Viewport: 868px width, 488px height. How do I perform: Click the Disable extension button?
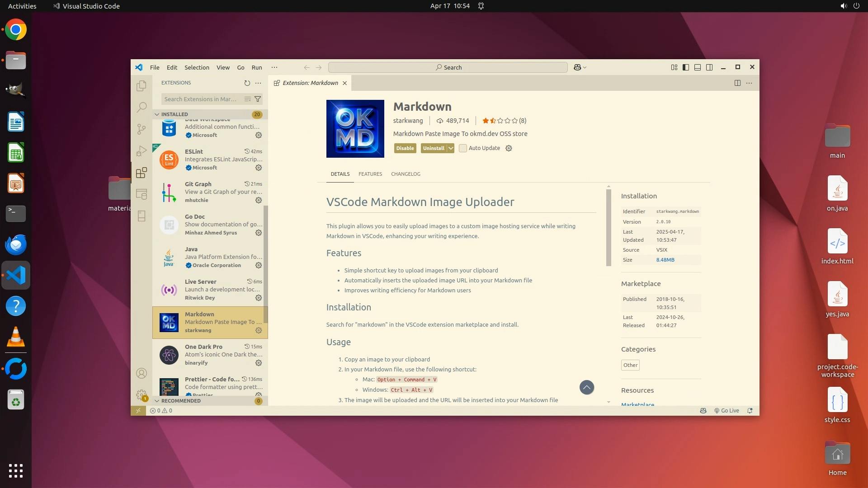pyautogui.click(x=405, y=148)
